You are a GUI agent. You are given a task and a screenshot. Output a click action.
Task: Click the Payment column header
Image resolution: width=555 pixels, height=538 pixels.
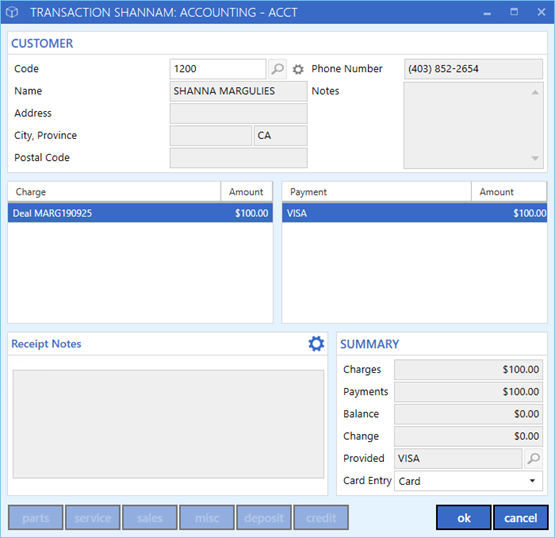[377, 192]
